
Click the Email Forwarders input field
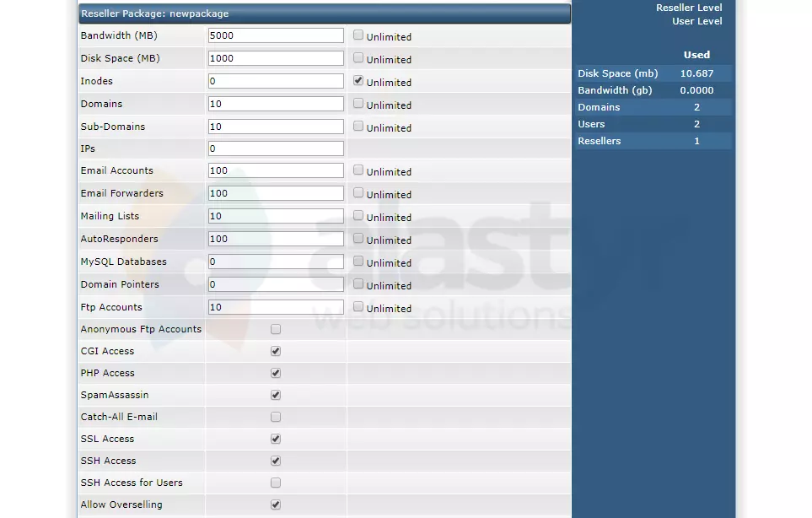coord(276,193)
